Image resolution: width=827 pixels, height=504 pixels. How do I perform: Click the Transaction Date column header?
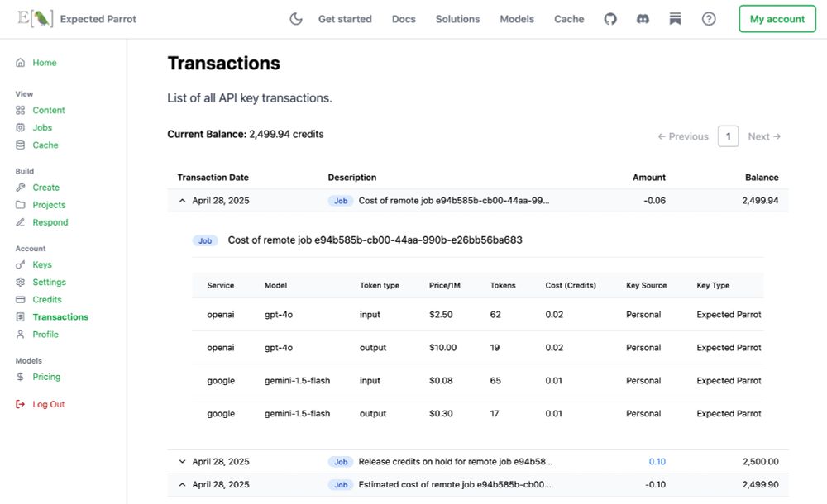click(x=213, y=178)
